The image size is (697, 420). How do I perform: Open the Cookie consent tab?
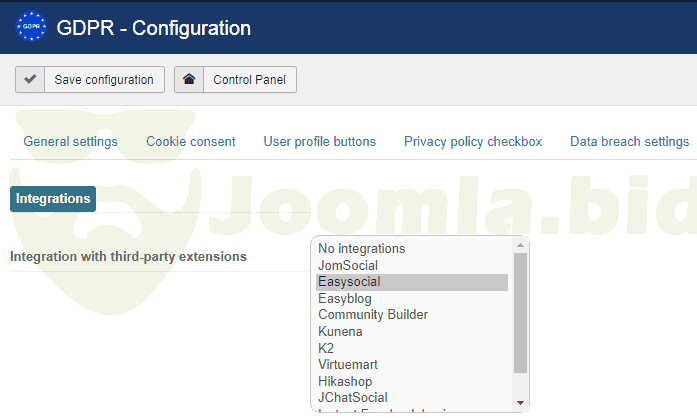point(191,142)
